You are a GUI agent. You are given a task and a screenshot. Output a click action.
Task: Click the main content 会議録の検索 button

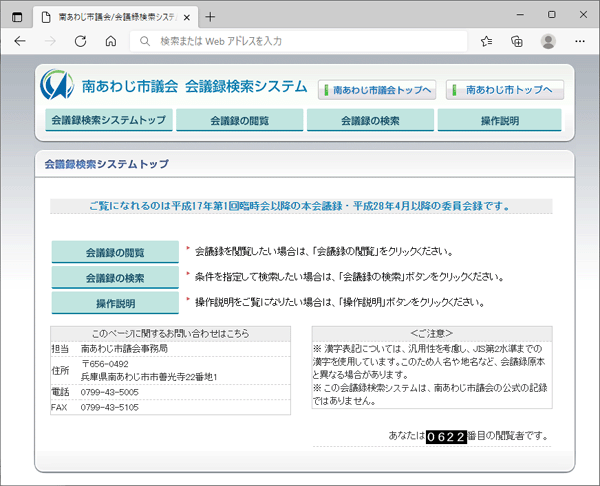click(115, 277)
